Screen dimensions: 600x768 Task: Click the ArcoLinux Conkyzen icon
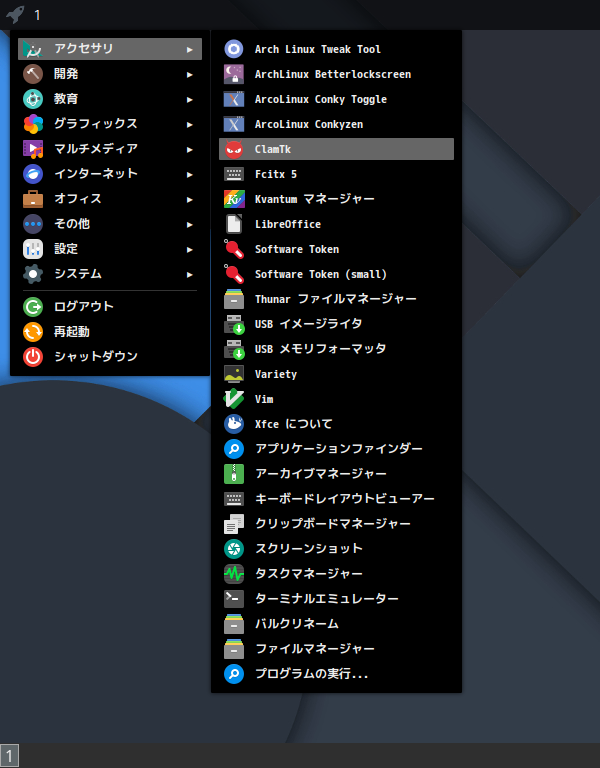pyautogui.click(x=234, y=124)
